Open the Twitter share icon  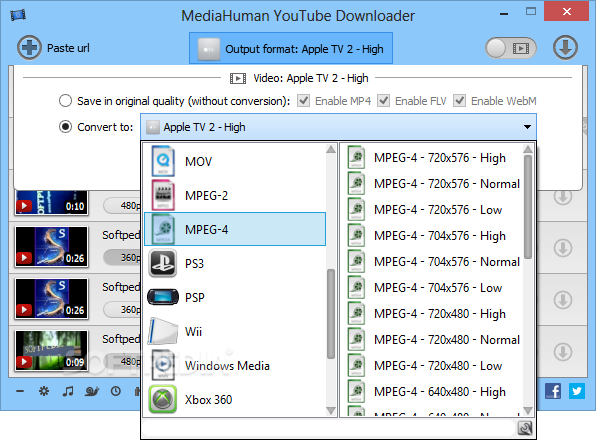[577, 391]
